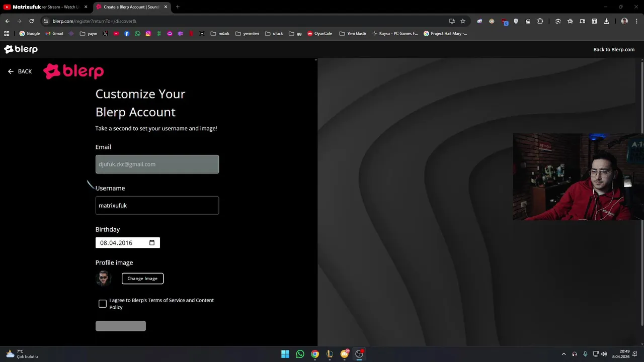Open the Windows Start menu

pos(285,354)
